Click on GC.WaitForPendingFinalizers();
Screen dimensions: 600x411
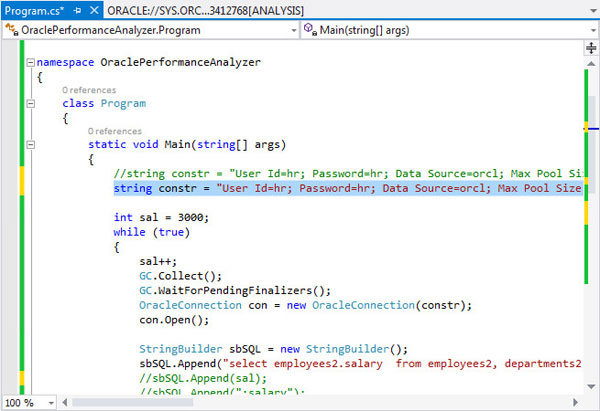(x=235, y=290)
